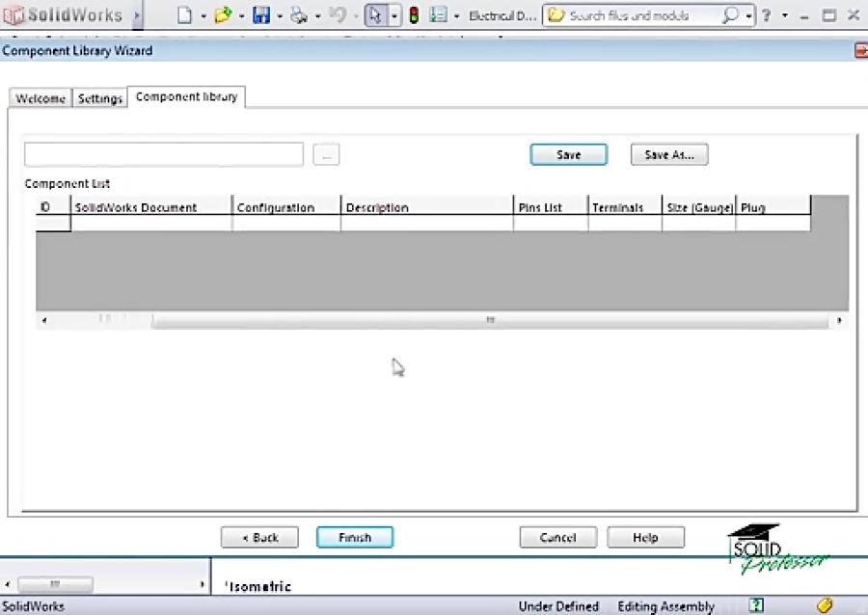Open SolidWorks Options from the toolbar
The image size is (868, 615).
[438, 14]
